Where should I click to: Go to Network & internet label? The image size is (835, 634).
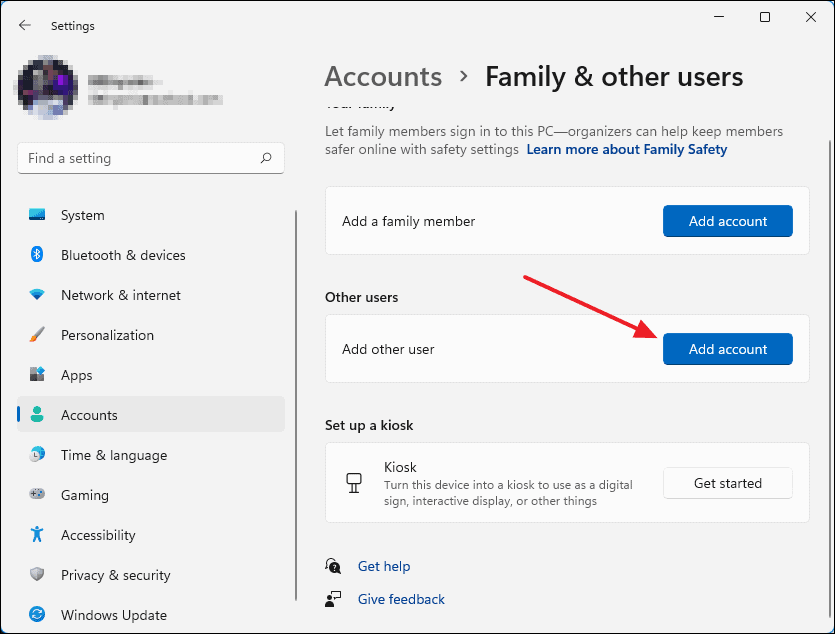121,295
